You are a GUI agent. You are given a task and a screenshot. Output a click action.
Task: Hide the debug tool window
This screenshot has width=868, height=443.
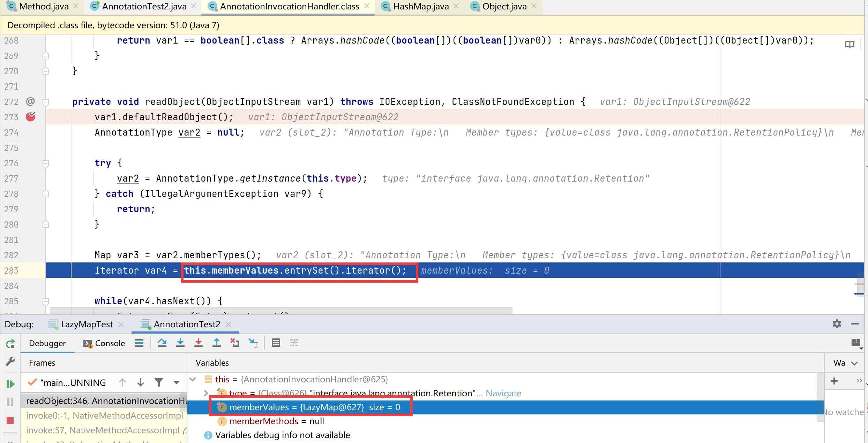click(x=855, y=324)
